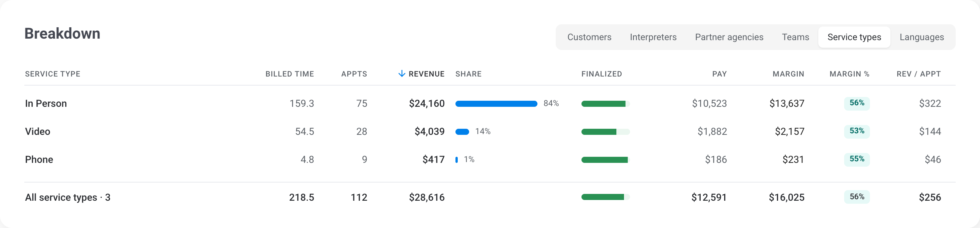Click the $322 rev per appt value
Screen dimensions: 980x228
click(x=930, y=103)
